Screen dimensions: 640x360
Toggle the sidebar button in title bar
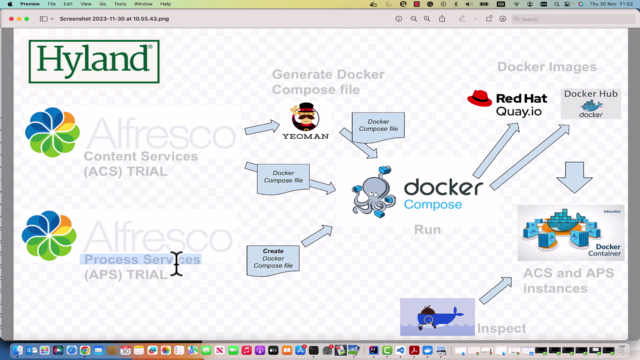pos(43,19)
